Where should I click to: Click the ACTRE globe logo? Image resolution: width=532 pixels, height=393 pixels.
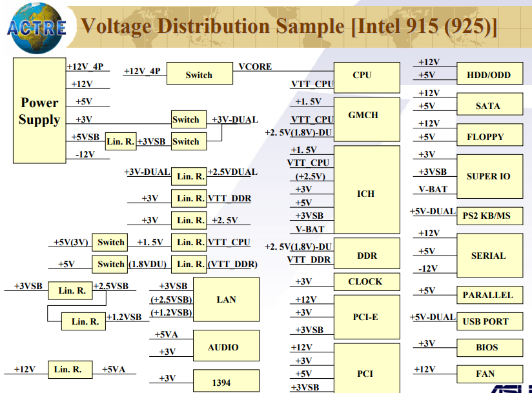tap(36, 28)
